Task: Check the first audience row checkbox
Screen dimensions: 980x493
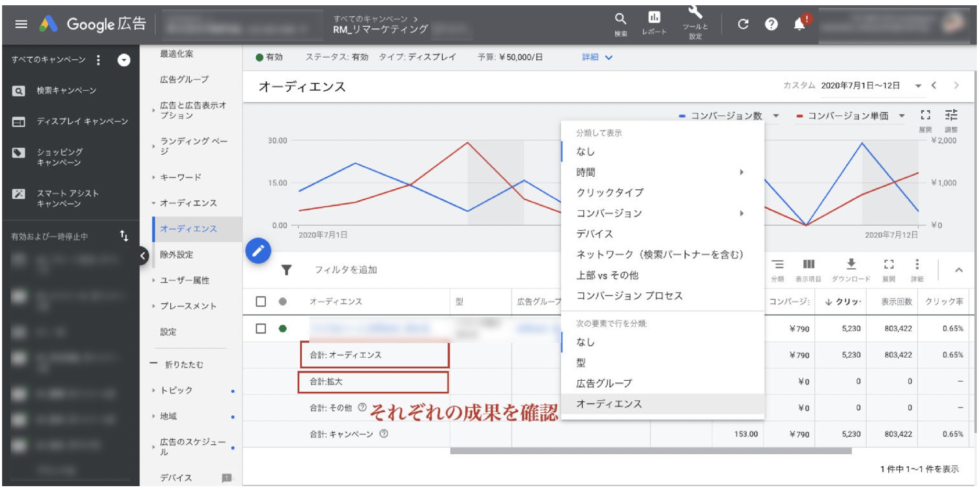Action: [260, 329]
